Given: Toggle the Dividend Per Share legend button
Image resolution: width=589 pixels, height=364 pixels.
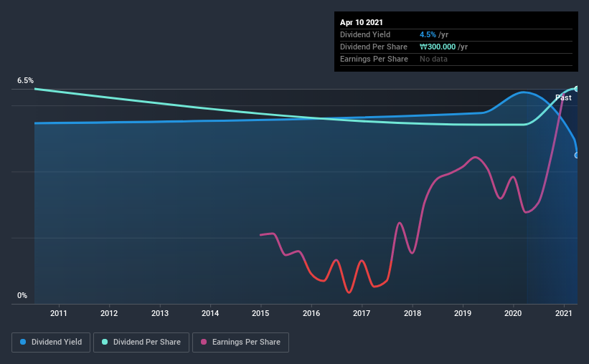Looking at the screenshot, I should [x=141, y=343].
